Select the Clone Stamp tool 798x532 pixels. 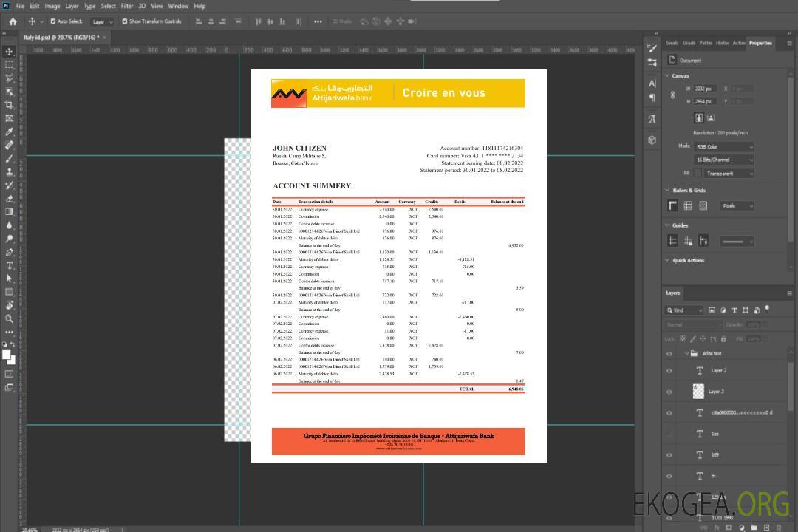point(9,172)
